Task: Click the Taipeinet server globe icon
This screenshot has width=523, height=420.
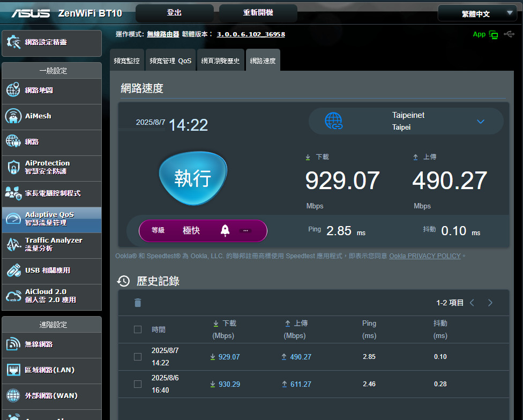Action: pos(333,121)
